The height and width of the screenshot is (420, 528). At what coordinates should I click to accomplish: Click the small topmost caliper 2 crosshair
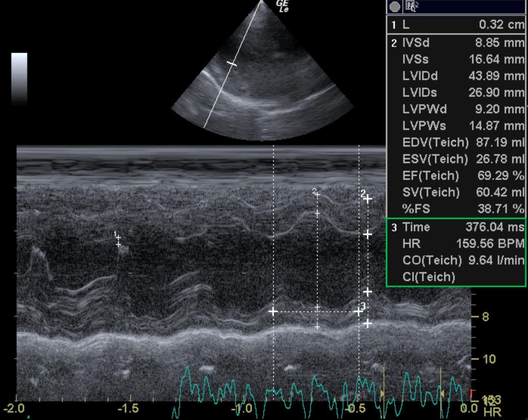[x=317, y=194]
